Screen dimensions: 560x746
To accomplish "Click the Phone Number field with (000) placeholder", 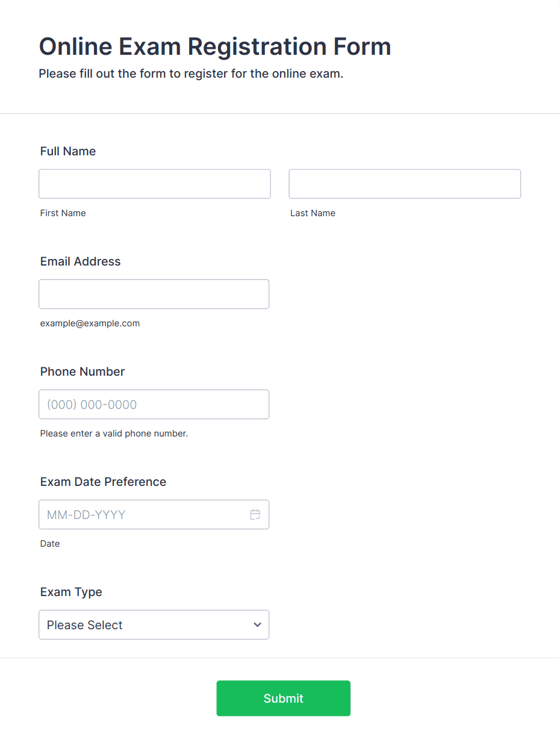I will pos(154,404).
